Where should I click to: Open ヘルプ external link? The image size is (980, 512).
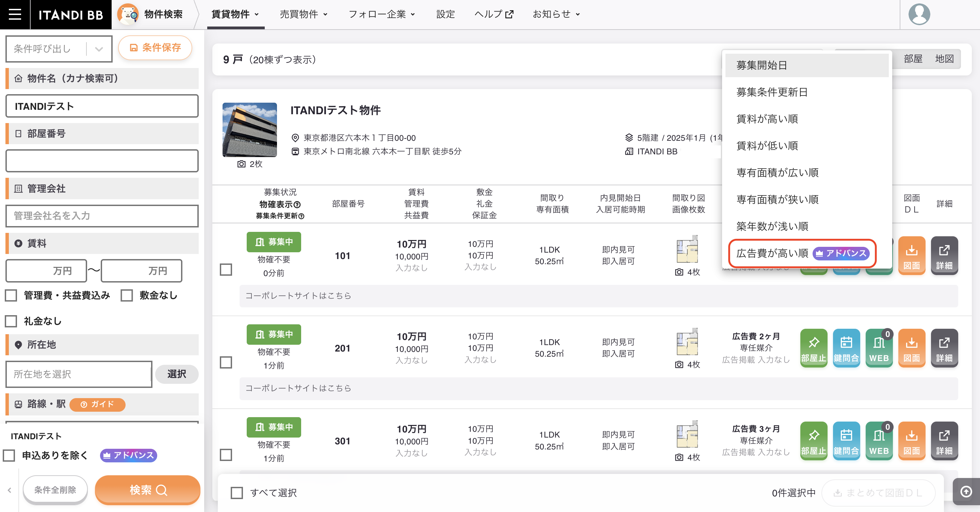(494, 14)
